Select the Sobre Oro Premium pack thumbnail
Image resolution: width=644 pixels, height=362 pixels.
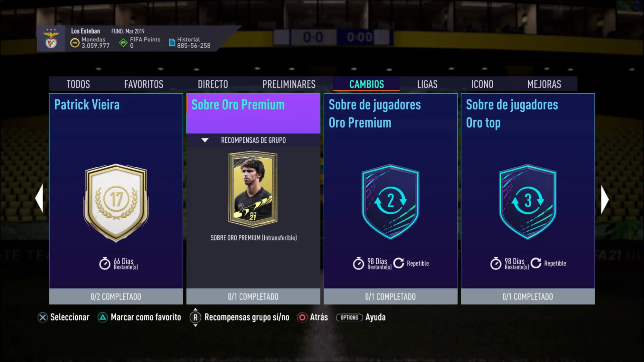point(253,189)
